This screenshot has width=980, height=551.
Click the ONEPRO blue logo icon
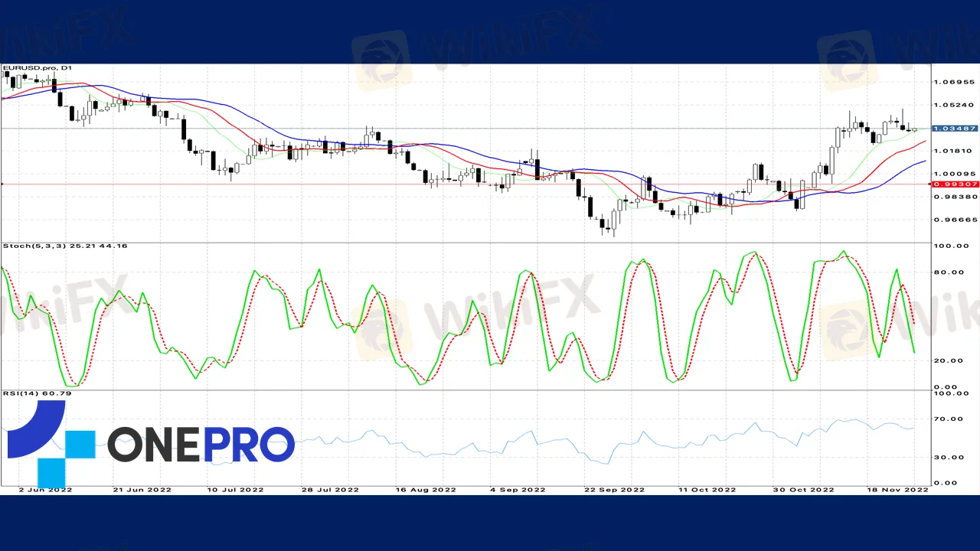[x=51, y=444]
